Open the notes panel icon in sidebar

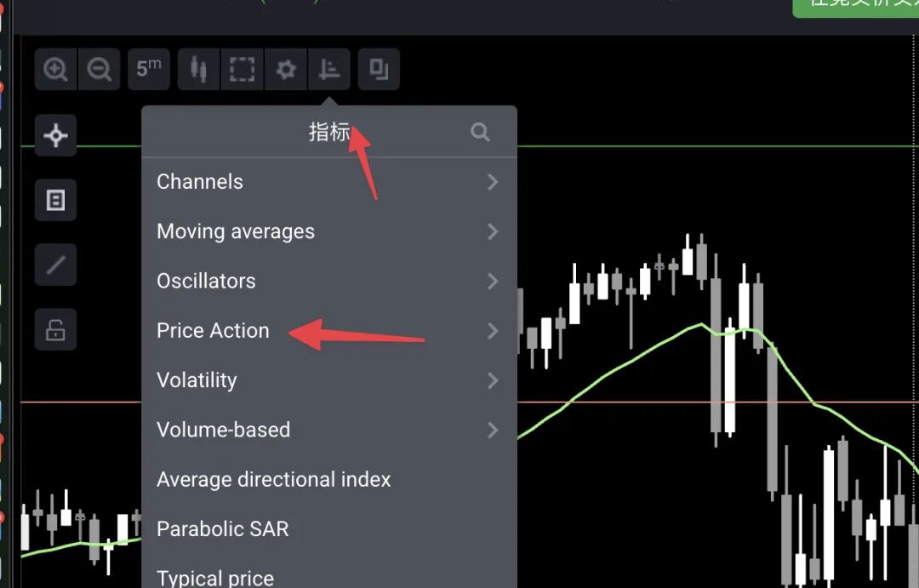click(x=56, y=201)
